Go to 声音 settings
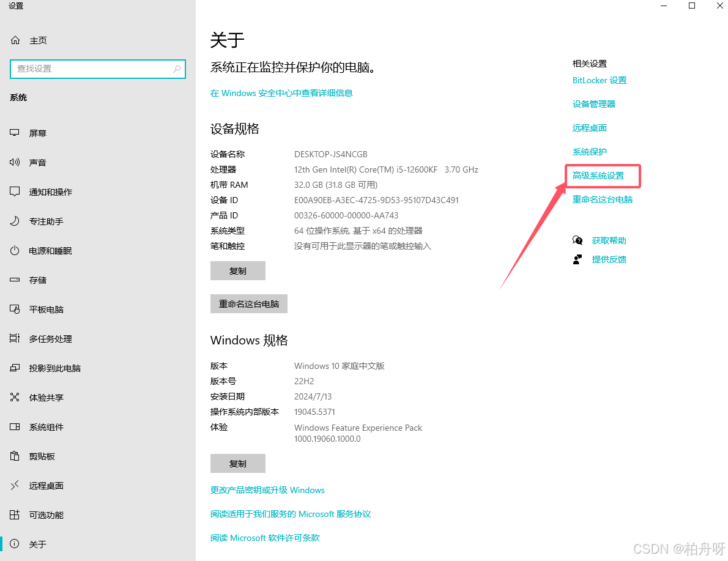The width and height of the screenshot is (728, 561). pos(37,163)
